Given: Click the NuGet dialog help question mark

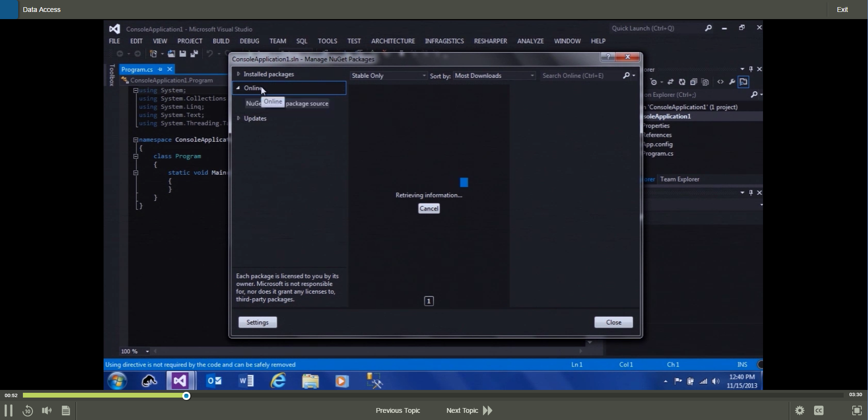Looking at the screenshot, I should [x=607, y=57].
